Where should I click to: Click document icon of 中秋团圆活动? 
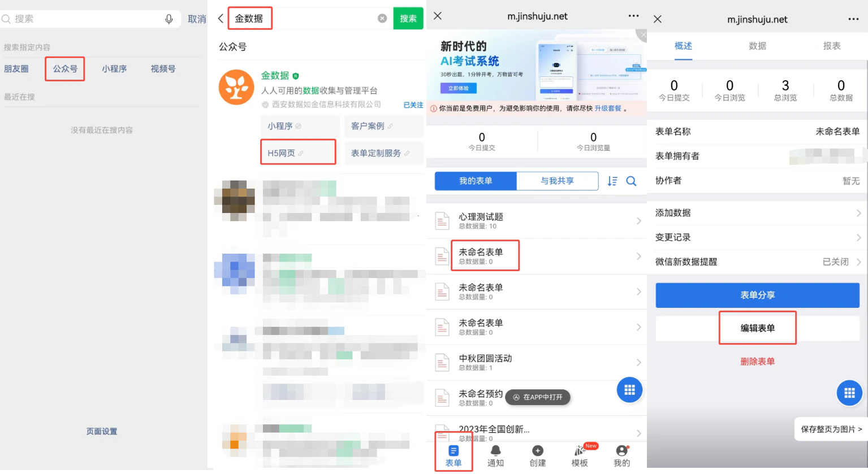point(442,363)
